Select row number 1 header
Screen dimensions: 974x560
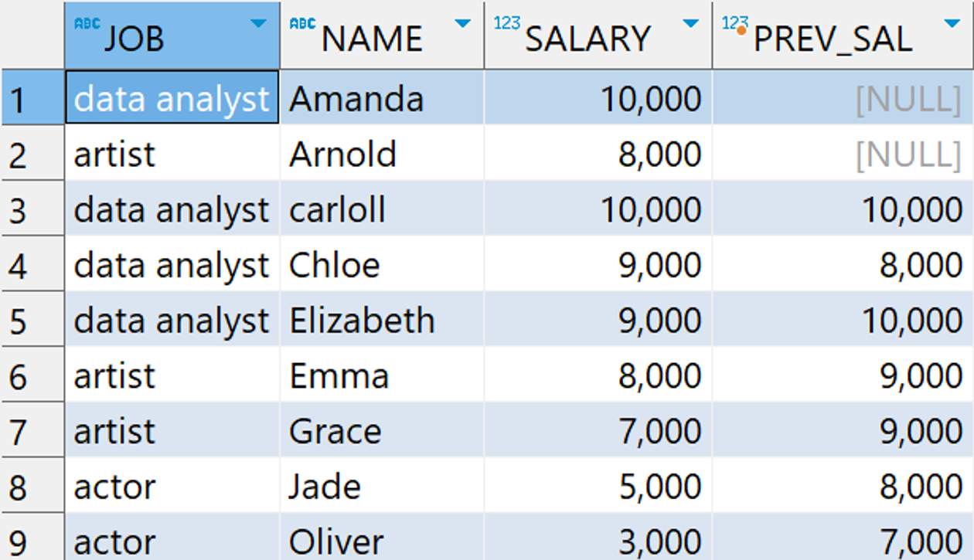pos(32,97)
